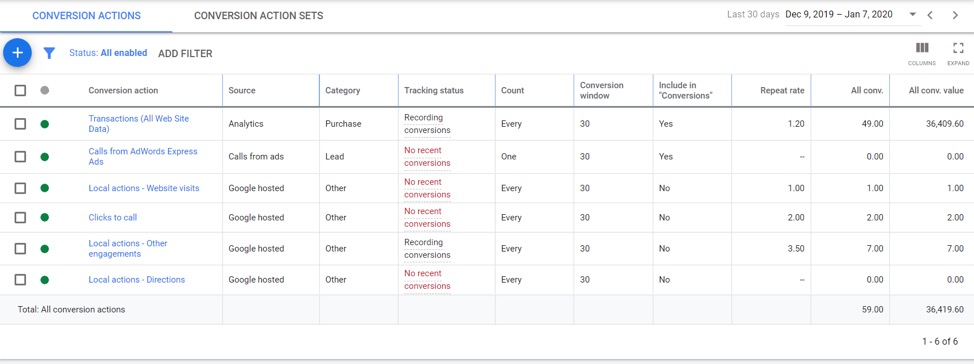Click the Expand fullscreen icon
The width and height of the screenshot is (974, 364).
958,48
